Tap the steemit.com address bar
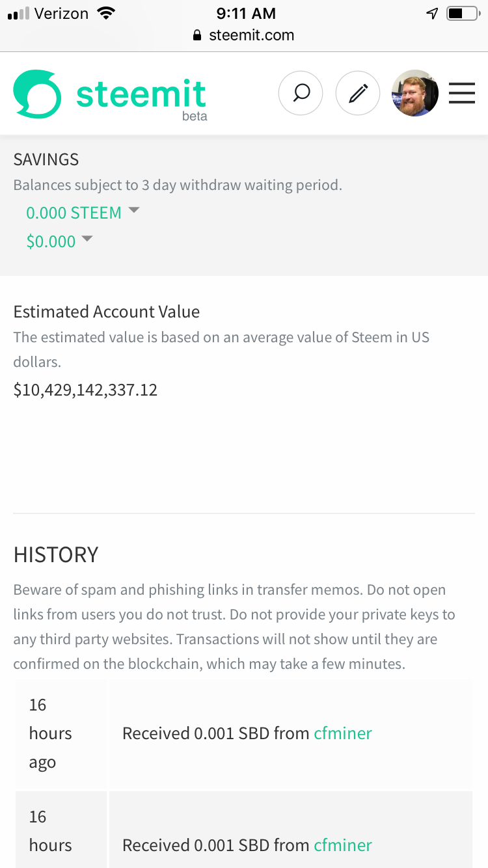488x868 pixels. point(251,36)
